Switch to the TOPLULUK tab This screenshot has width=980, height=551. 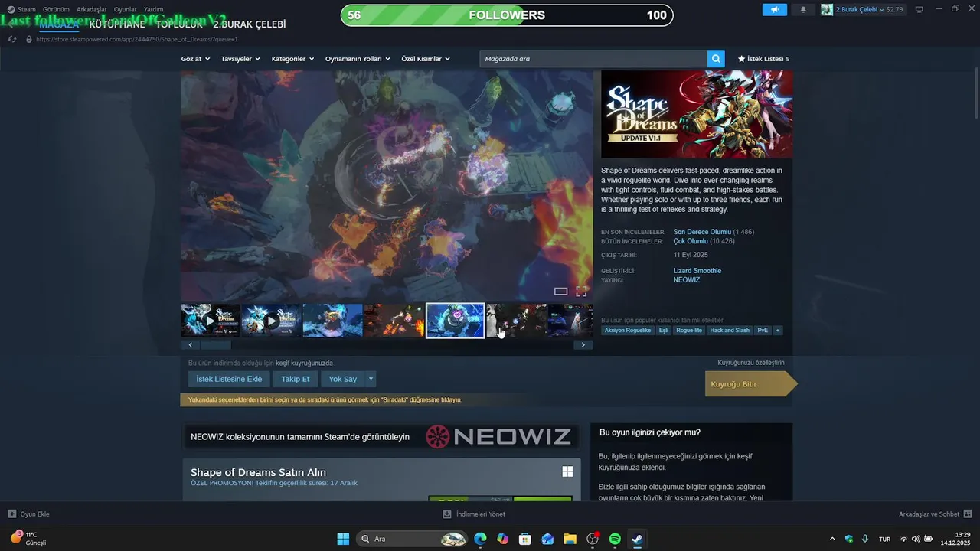point(179,24)
